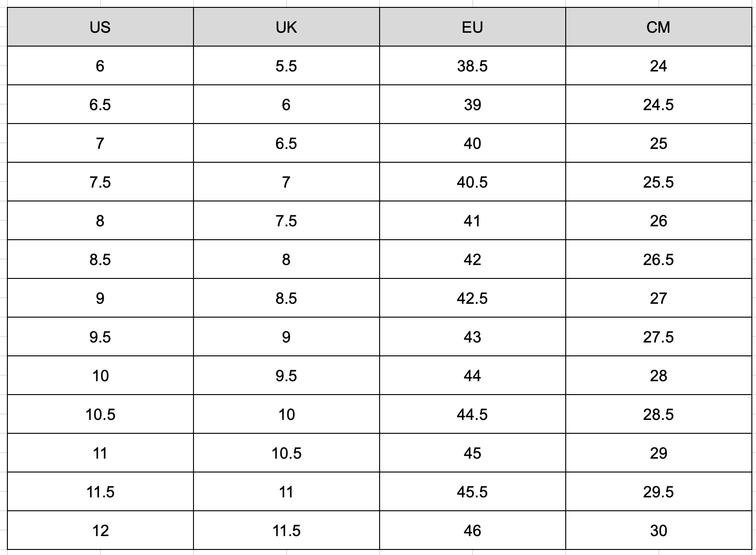Click the cell containing EU size 38.5
The width and height of the screenshot is (756, 555).
click(472, 66)
